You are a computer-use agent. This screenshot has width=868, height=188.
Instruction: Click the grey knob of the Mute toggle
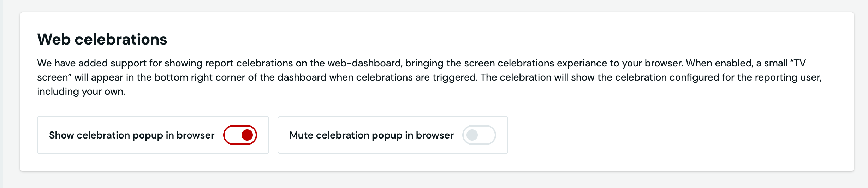point(472,135)
